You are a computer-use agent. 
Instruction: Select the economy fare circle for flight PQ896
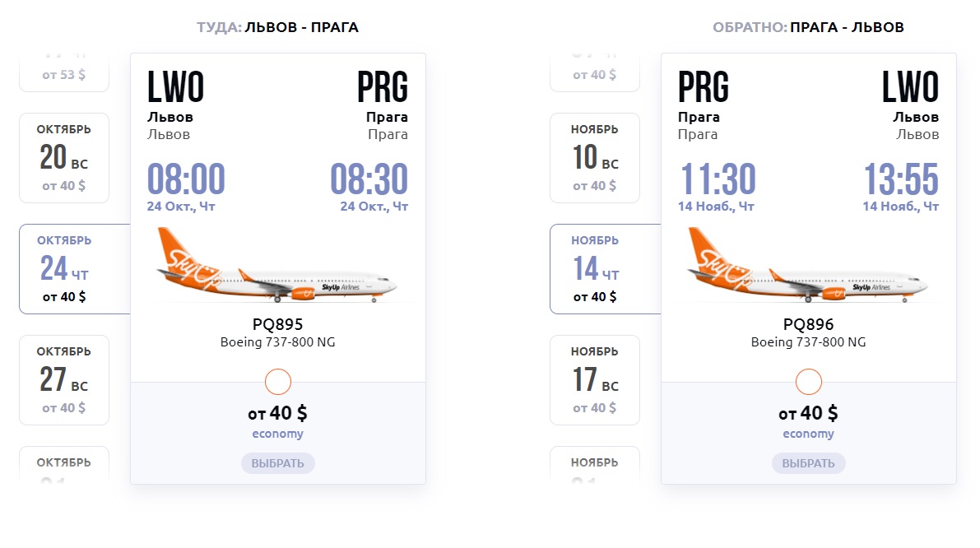(x=808, y=382)
